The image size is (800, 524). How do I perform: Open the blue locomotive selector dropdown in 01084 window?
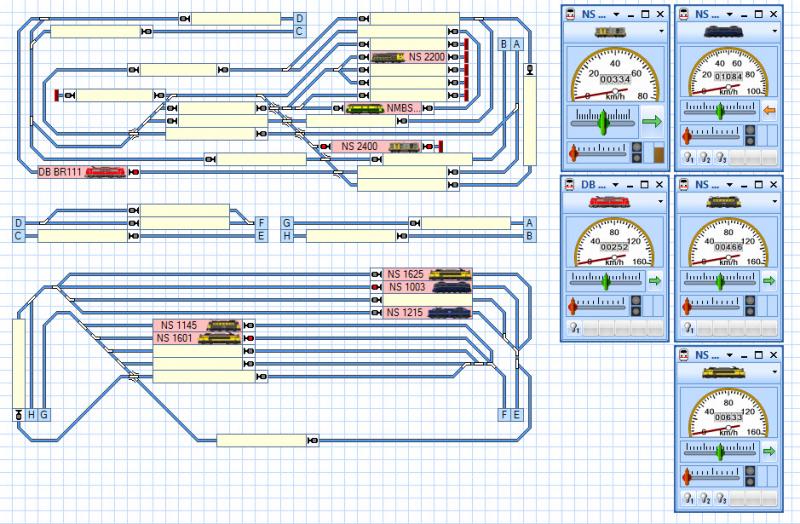[x=774, y=32]
